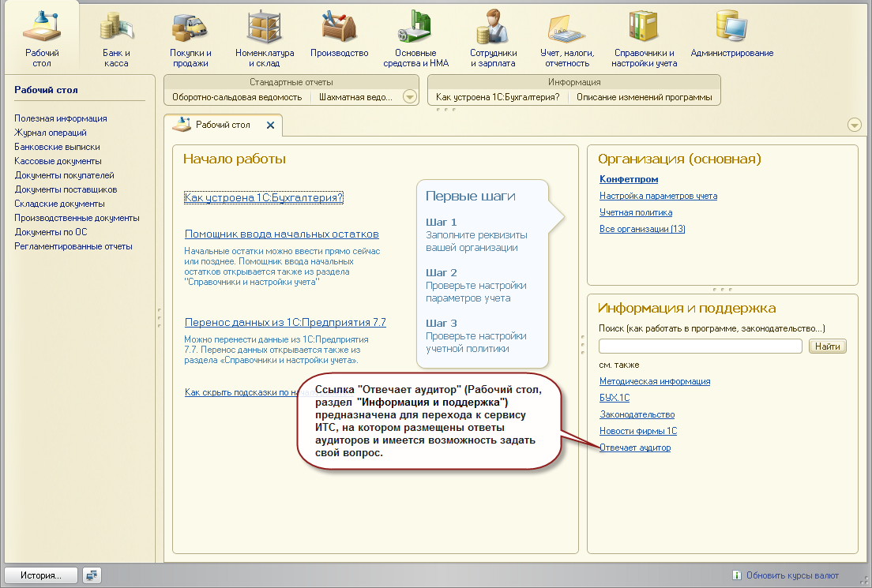
Task: Click the Шаг 2 step text
Action: [x=441, y=273]
